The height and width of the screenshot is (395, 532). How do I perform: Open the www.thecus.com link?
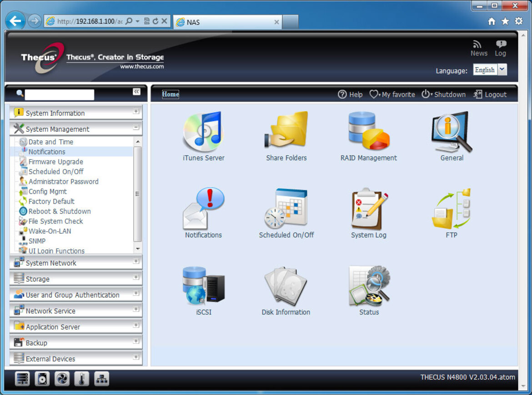click(x=142, y=66)
